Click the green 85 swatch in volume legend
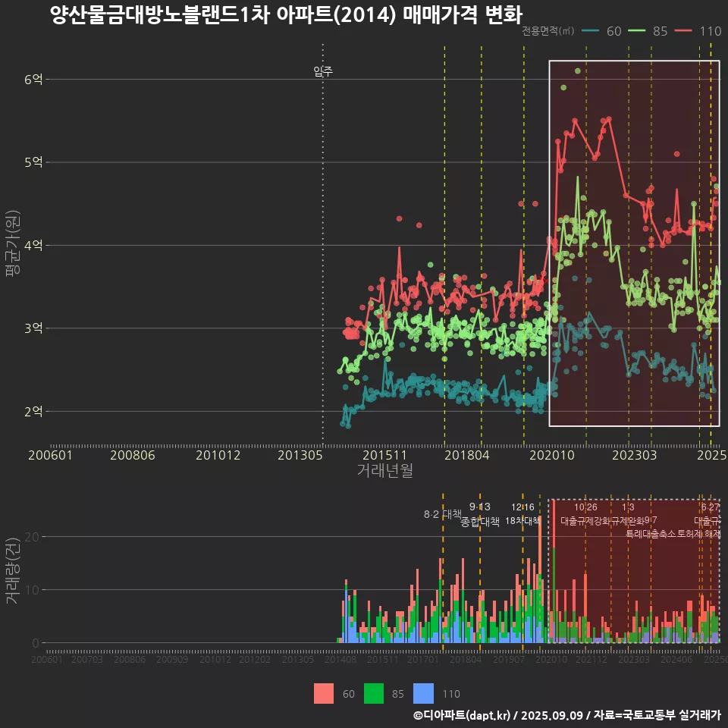Screen dimensions: 728x728 click(x=374, y=694)
